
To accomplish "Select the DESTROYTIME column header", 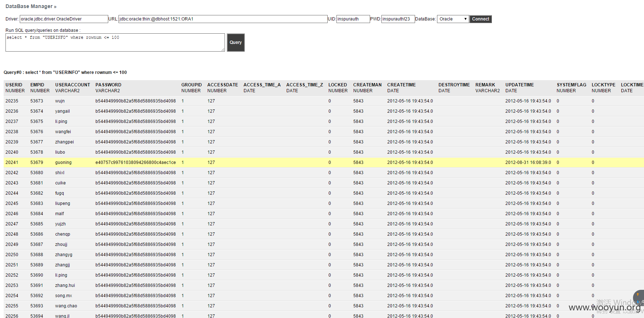I will pyautogui.click(x=454, y=85).
